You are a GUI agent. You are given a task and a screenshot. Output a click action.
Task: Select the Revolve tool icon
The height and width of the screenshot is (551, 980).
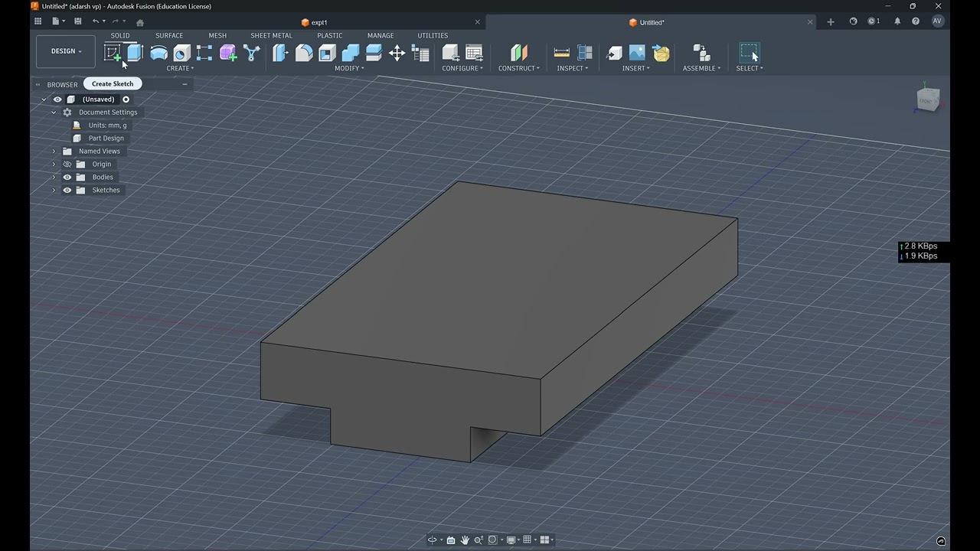tap(158, 53)
